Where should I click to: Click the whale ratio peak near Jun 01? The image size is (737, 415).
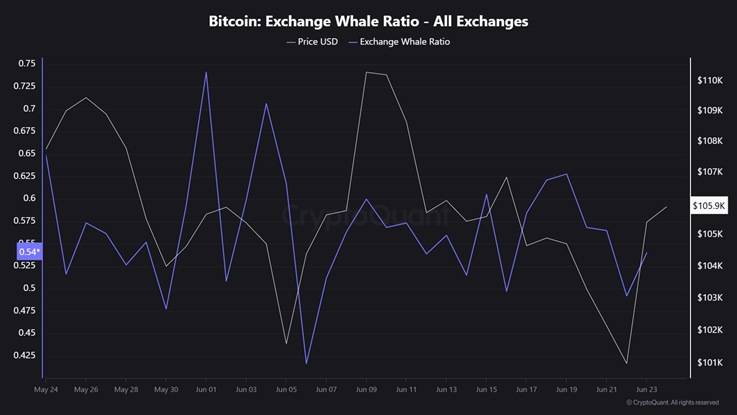click(206, 72)
